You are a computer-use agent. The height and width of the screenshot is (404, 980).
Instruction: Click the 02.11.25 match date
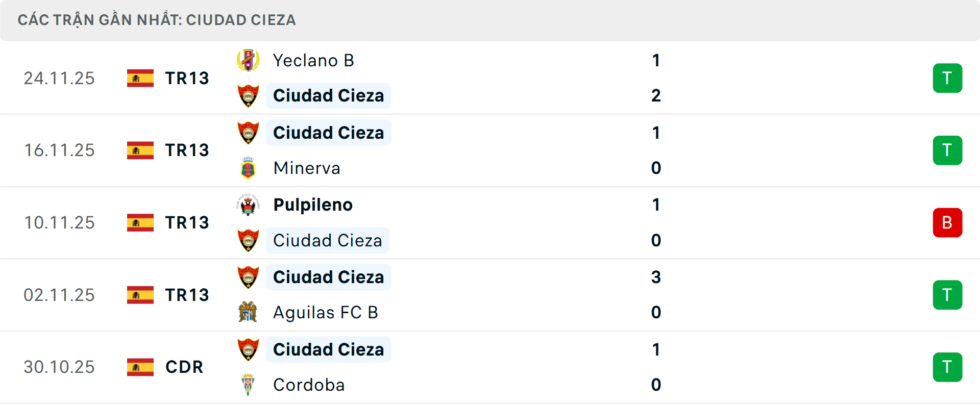59,295
